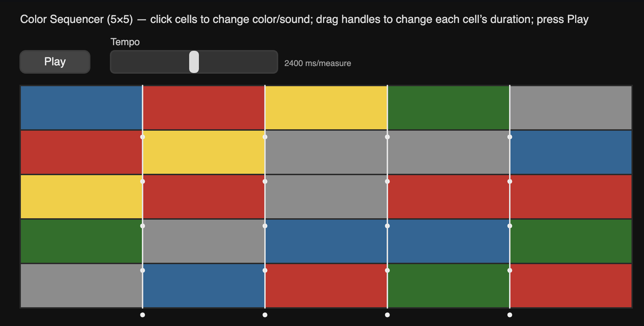
Task: Click the gray cell in the top-right corner
Action: pos(571,108)
